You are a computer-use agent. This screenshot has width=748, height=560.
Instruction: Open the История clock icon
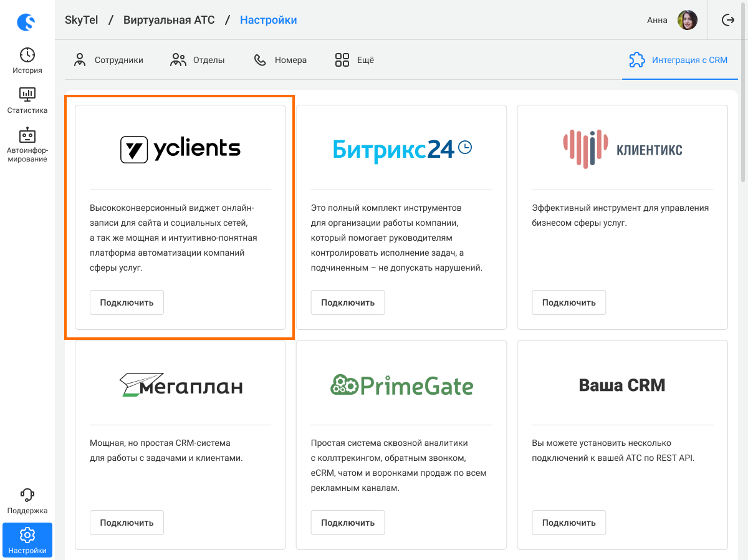27,55
